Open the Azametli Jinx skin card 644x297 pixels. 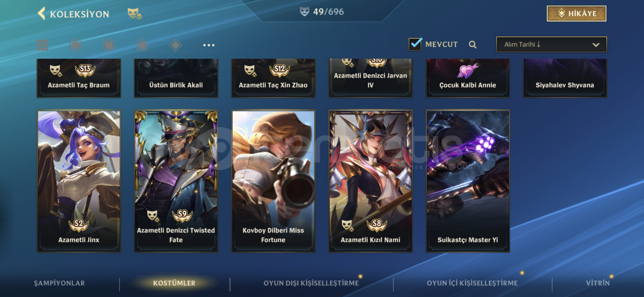tap(79, 181)
